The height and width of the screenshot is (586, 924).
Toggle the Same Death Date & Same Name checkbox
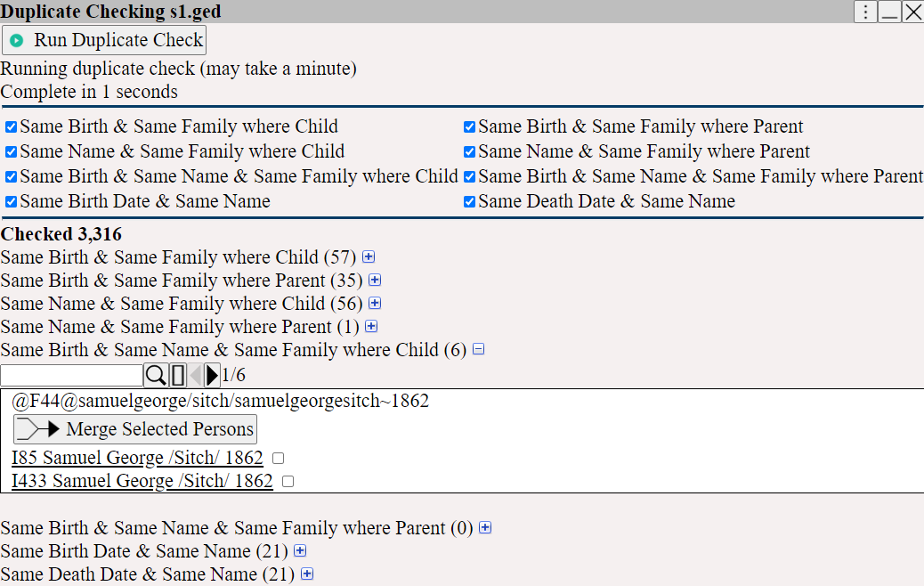click(x=470, y=202)
